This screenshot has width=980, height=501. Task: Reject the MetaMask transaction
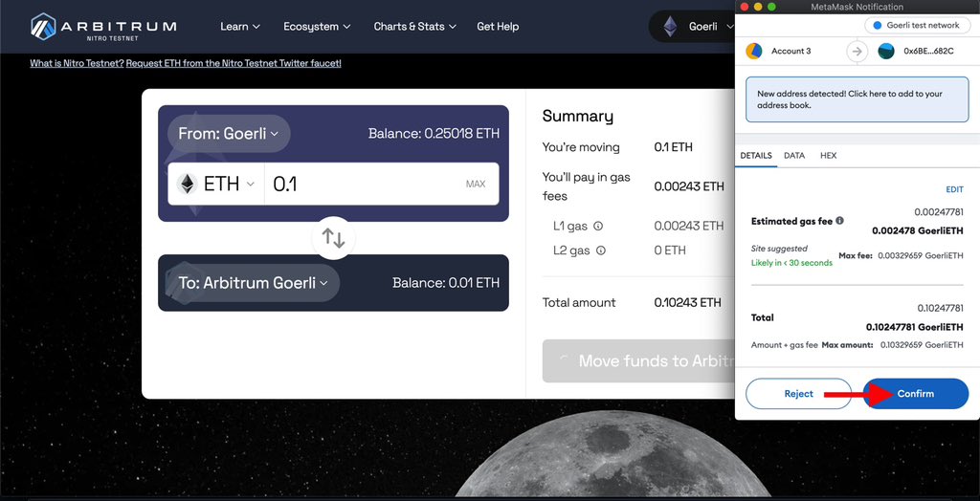[x=799, y=394]
